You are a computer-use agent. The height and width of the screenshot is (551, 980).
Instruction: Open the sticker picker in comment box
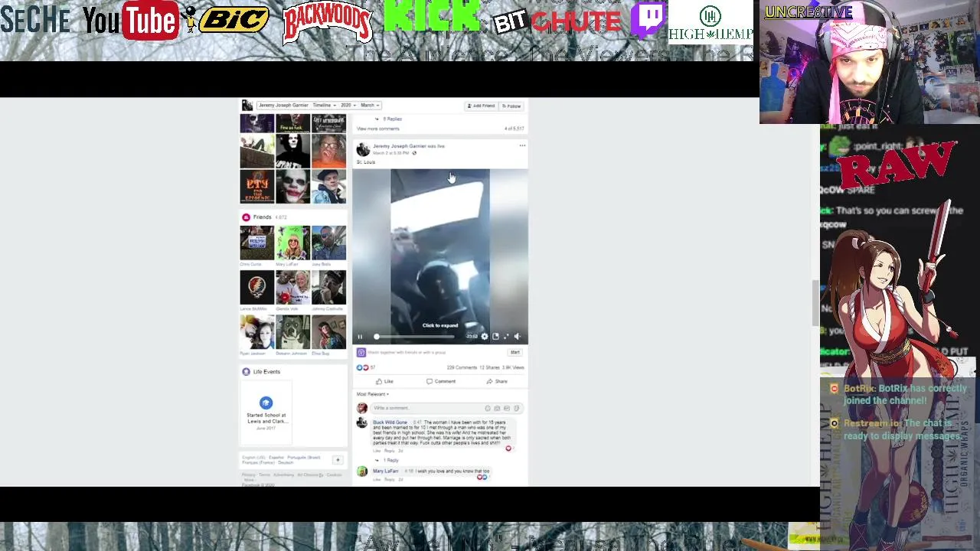point(516,409)
